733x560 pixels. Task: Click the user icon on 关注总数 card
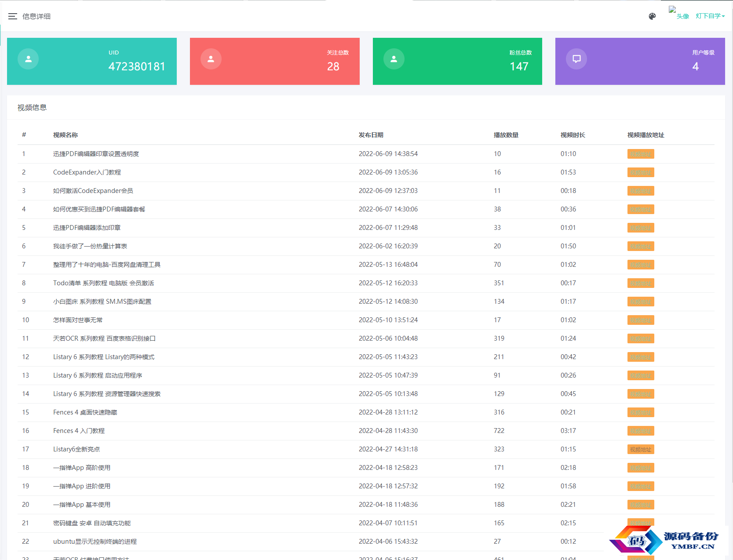(x=211, y=59)
